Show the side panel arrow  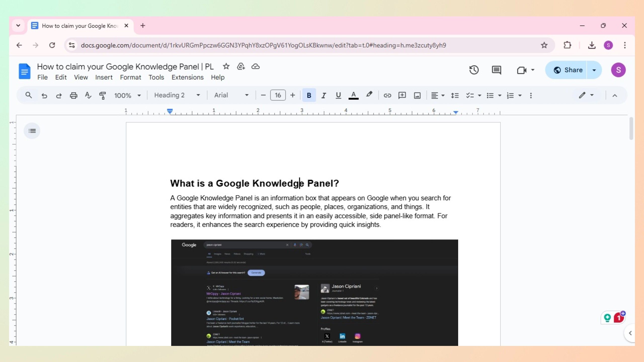click(x=630, y=333)
